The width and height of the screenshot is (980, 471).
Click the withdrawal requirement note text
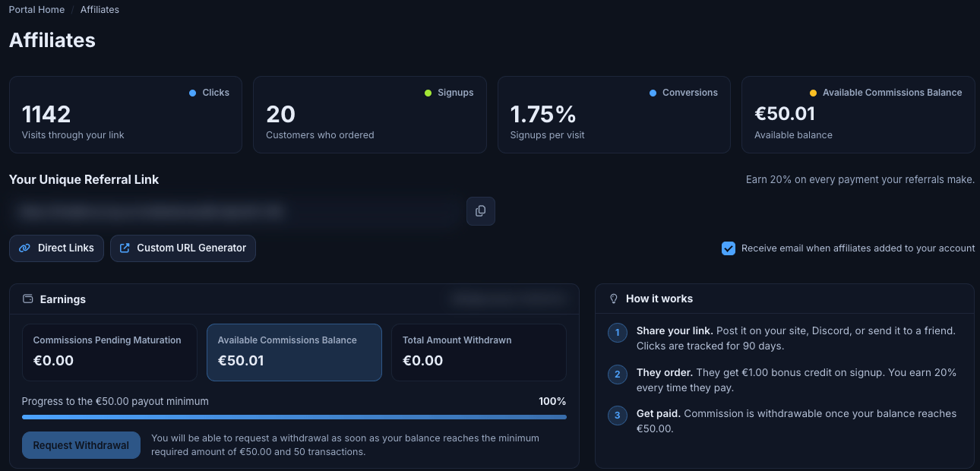coord(345,445)
